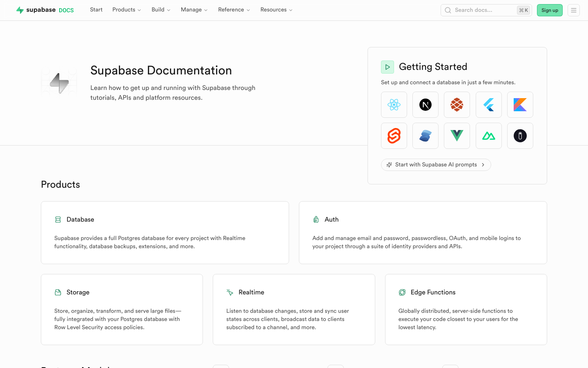Go to the Start menu item

pyautogui.click(x=96, y=10)
